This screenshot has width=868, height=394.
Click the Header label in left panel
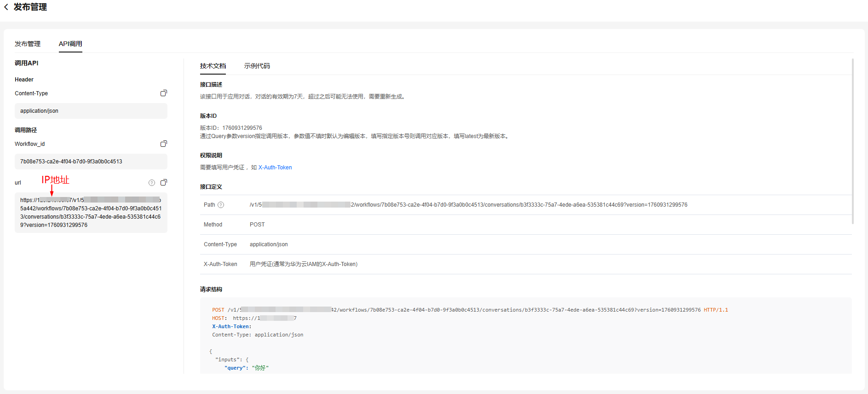click(24, 80)
